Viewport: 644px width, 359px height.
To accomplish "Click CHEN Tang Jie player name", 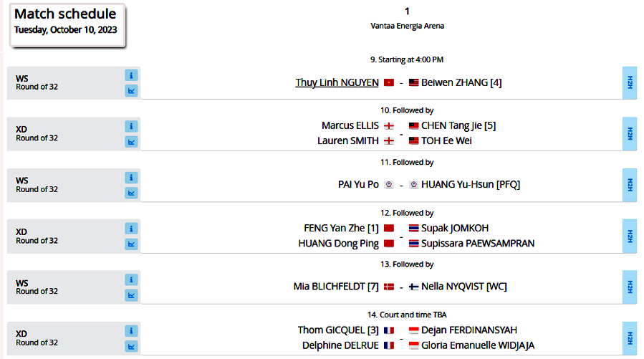I will [458, 125].
